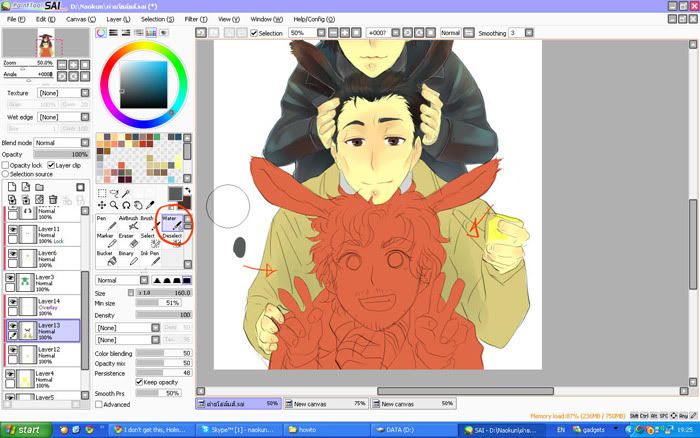Uncheck the Layer clip checkbox
The image size is (700, 438).
50,165
